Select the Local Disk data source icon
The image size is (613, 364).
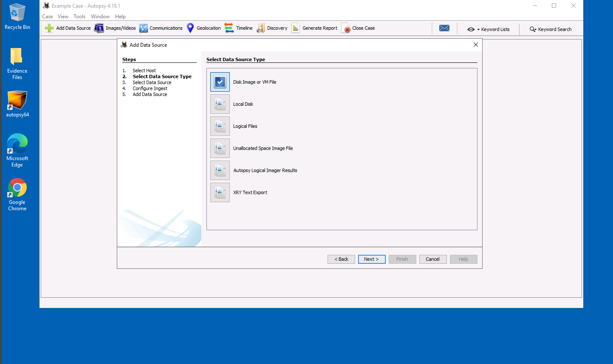(220, 104)
